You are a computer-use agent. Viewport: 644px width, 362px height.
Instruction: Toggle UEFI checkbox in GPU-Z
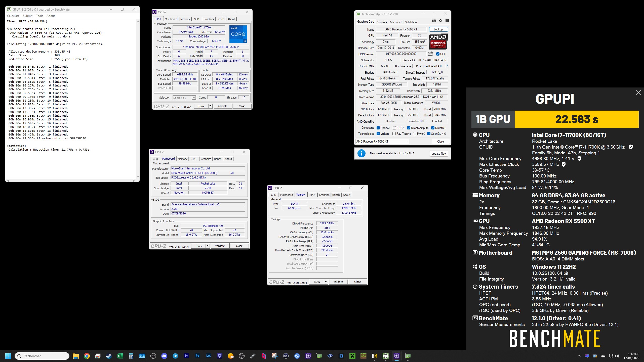click(x=438, y=54)
